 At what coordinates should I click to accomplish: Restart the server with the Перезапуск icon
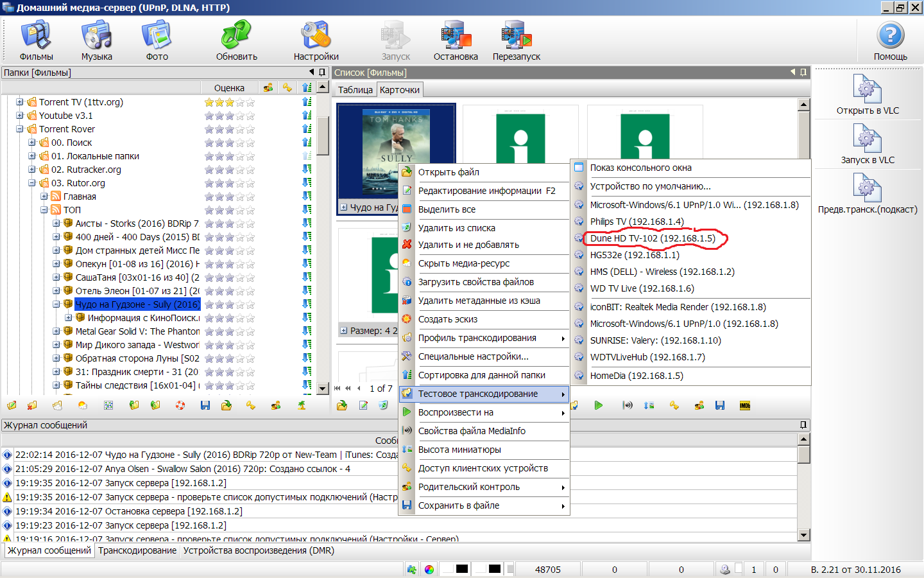point(516,40)
